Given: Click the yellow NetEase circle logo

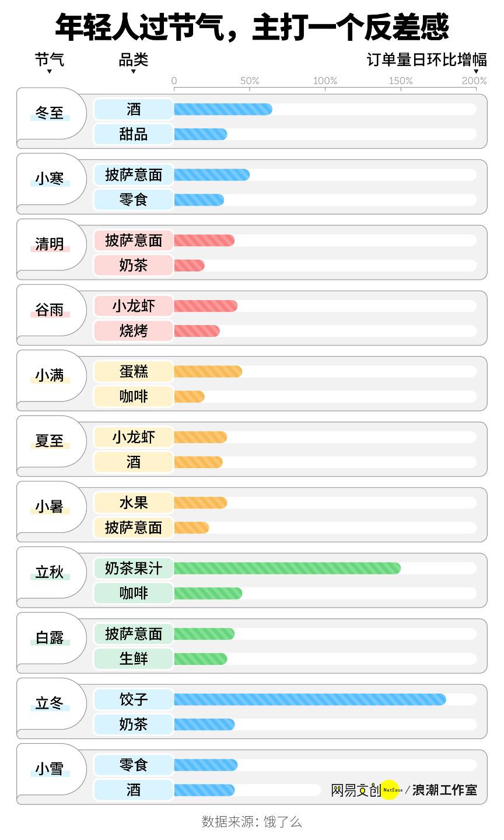Looking at the screenshot, I should tap(390, 790).
